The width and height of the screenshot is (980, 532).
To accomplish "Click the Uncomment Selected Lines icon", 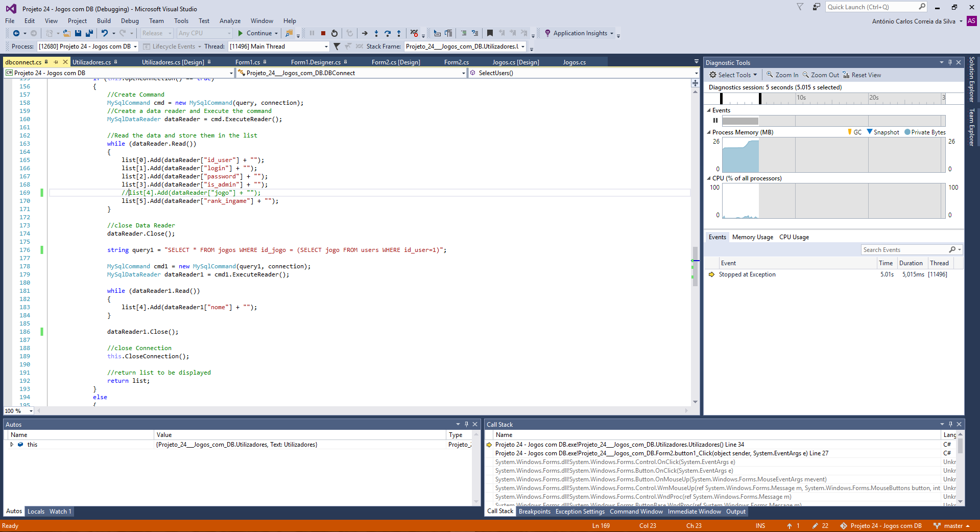I will [x=475, y=33].
